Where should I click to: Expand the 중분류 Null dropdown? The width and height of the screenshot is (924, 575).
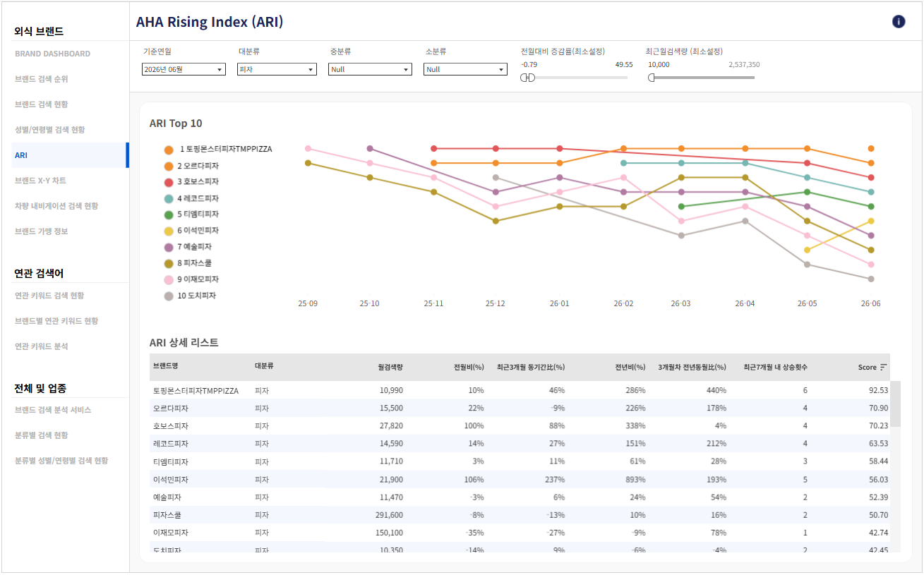pos(370,69)
